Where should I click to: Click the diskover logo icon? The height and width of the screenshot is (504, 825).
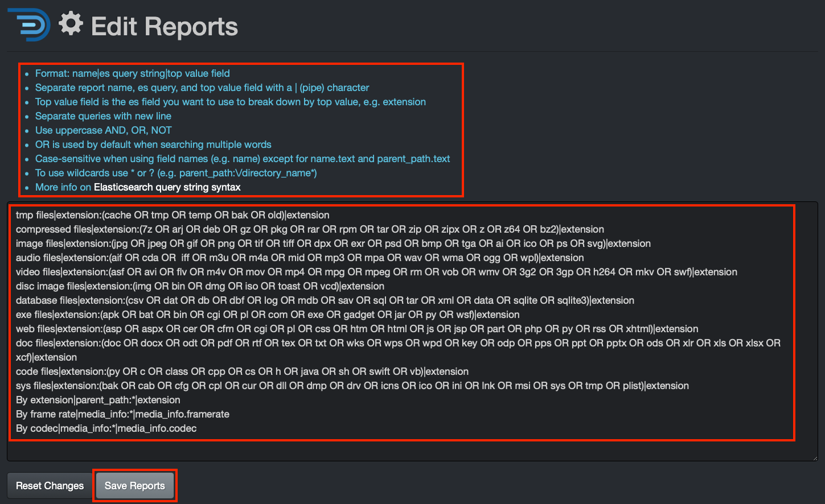click(x=28, y=26)
